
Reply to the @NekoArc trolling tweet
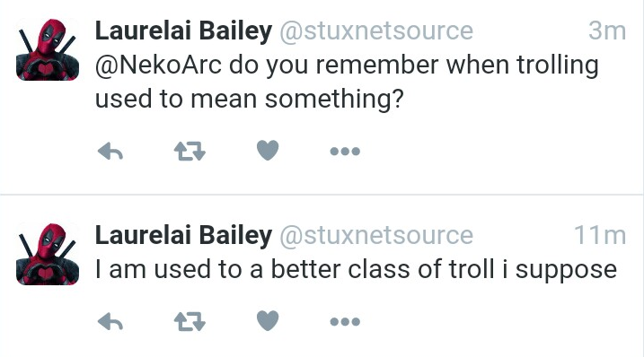pyautogui.click(x=110, y=151)
